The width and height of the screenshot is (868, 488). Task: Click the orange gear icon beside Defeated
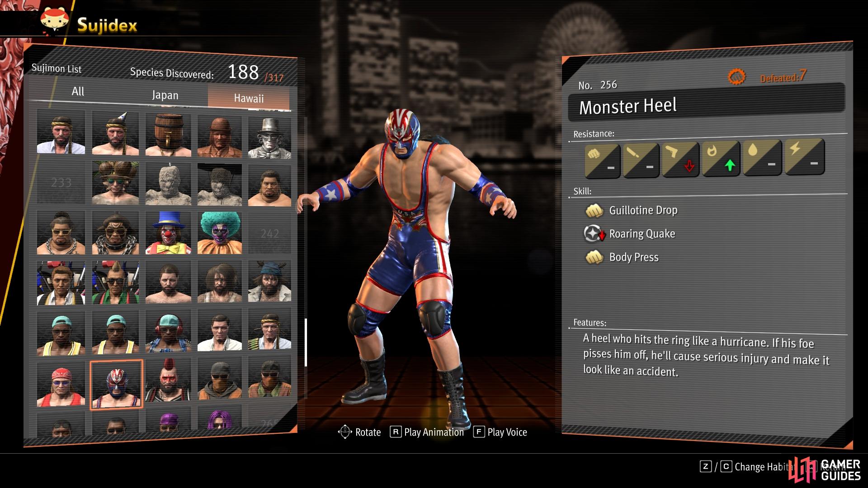point(736,77)
